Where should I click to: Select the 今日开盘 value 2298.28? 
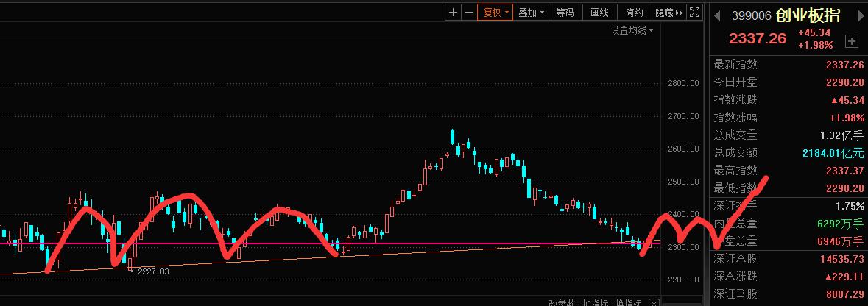[x=844, y=82]
